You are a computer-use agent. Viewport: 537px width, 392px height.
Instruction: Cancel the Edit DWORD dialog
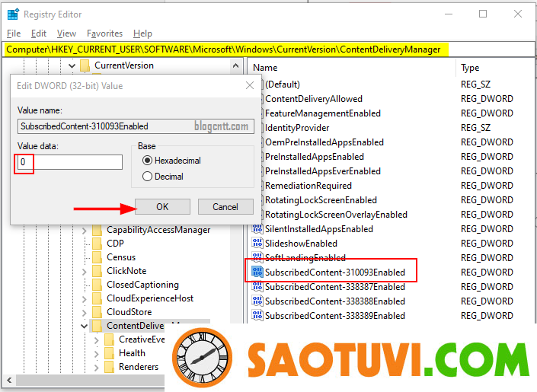click(225, 207)
